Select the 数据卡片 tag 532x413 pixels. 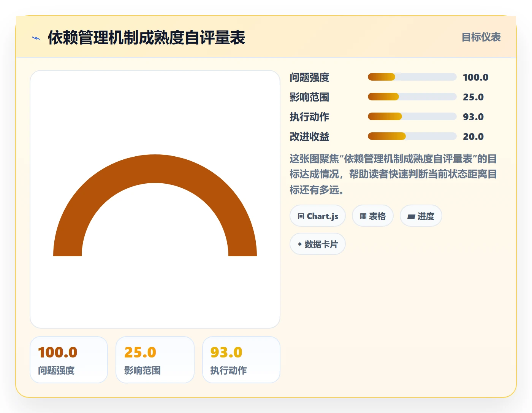(x=318, y=244)
